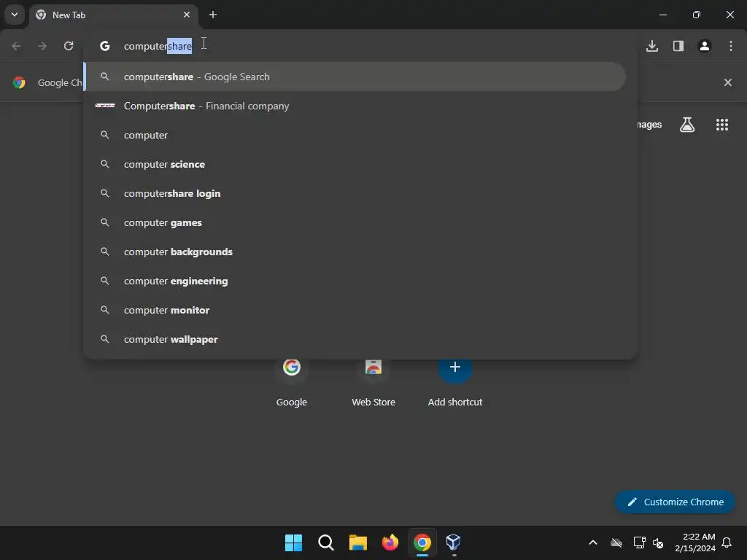Open Search Labs flask icon
The image size is (747, 560).
(687, 125)
